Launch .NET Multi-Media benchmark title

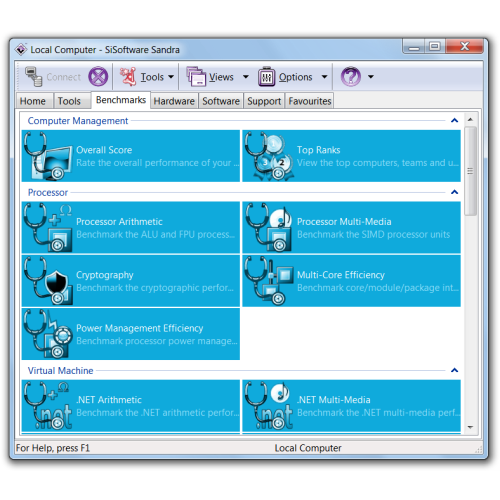pyautogui.click(x=334, y=400)
